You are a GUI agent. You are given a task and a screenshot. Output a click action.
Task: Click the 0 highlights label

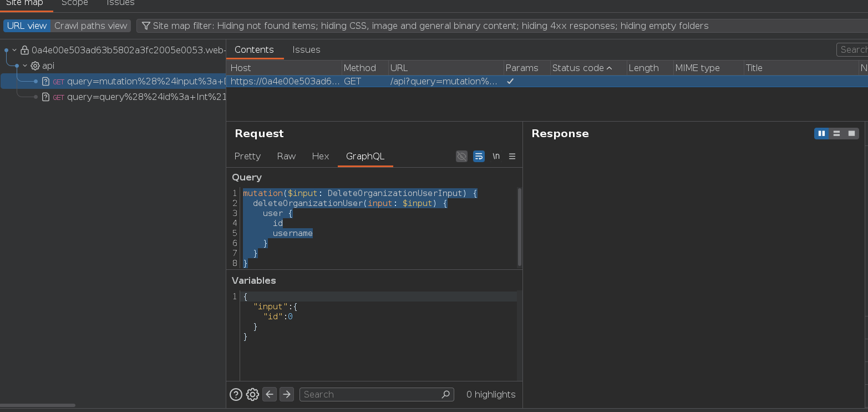(491, 394)
